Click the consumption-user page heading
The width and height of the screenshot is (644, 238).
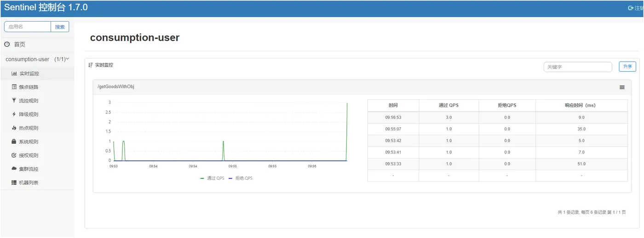tap(135, 38)
